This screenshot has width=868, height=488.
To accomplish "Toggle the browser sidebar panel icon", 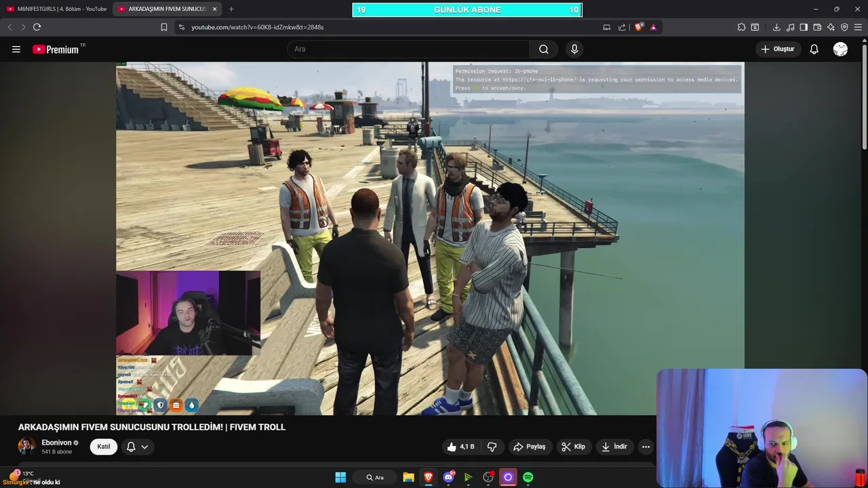I will tap(804, 27).
